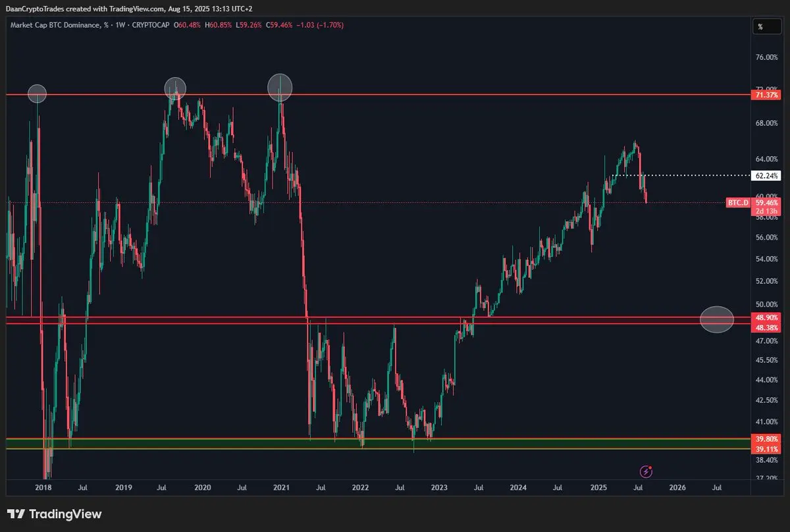This screenshot has width=790, height=532.
Task: Click the 71.37% red price label
Action: pos(767,95)
